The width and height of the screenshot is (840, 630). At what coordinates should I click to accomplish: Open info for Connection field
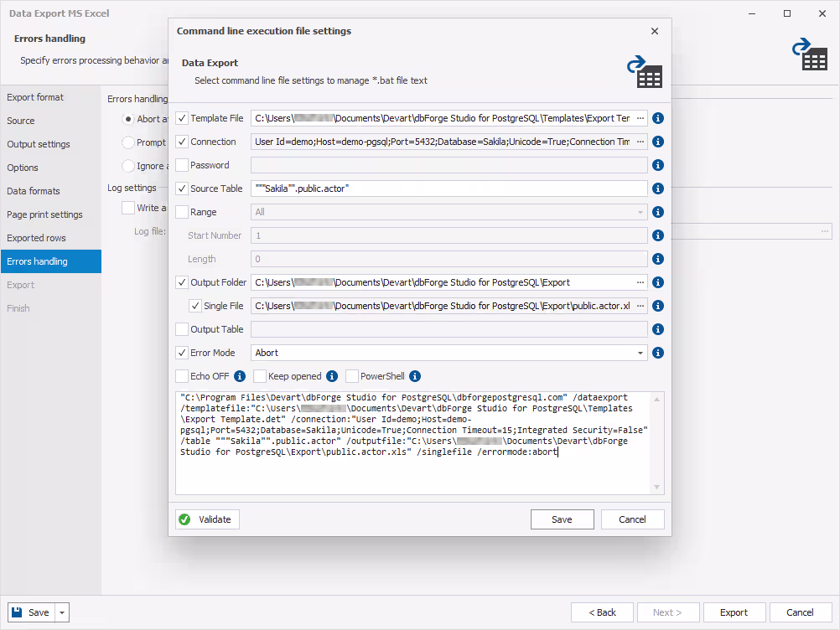point(658,142)
